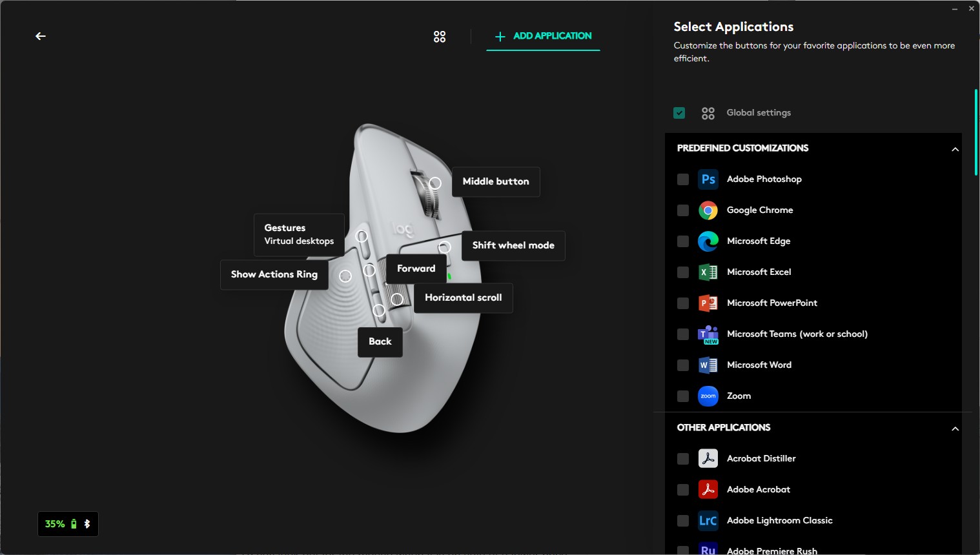
Task: Select the Google Chrome app icon
Action: [x=708, y=210]
